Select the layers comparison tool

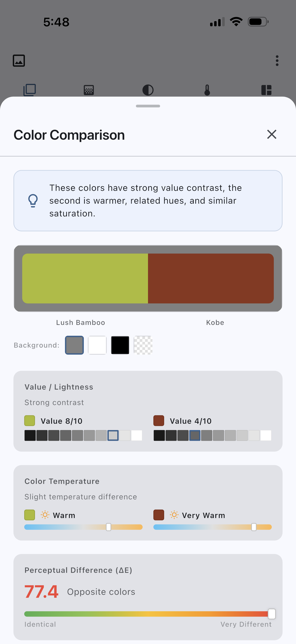tap(29, 90)
